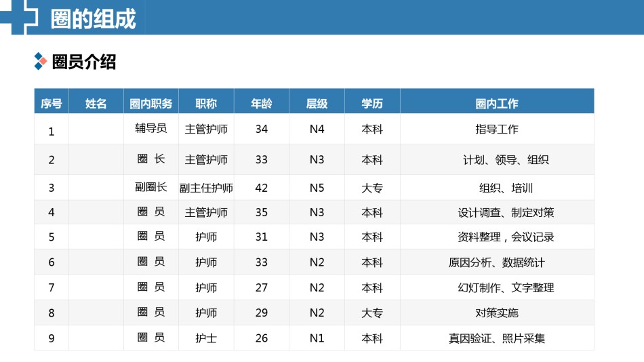Select the 副主任护师 title cell
644x362 pixels.
coord(206,188)
